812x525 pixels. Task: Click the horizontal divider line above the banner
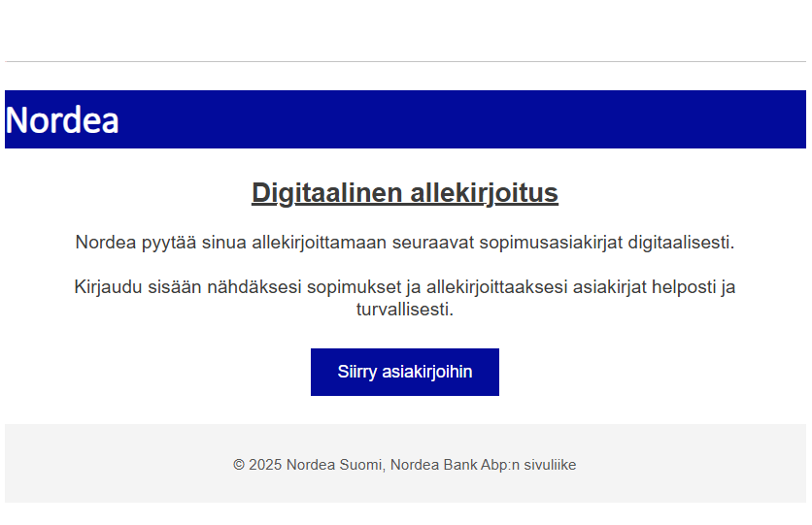pos(405,61)
